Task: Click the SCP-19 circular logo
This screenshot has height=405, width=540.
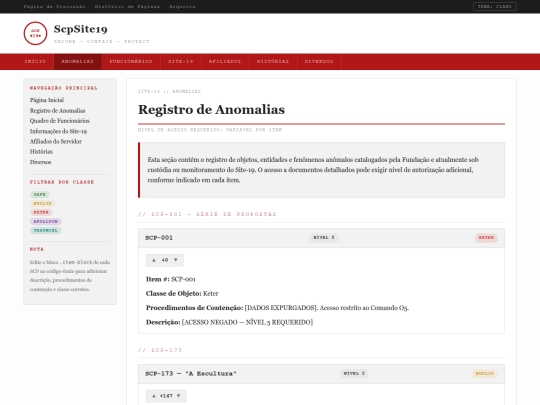Action: coord(35,33)
